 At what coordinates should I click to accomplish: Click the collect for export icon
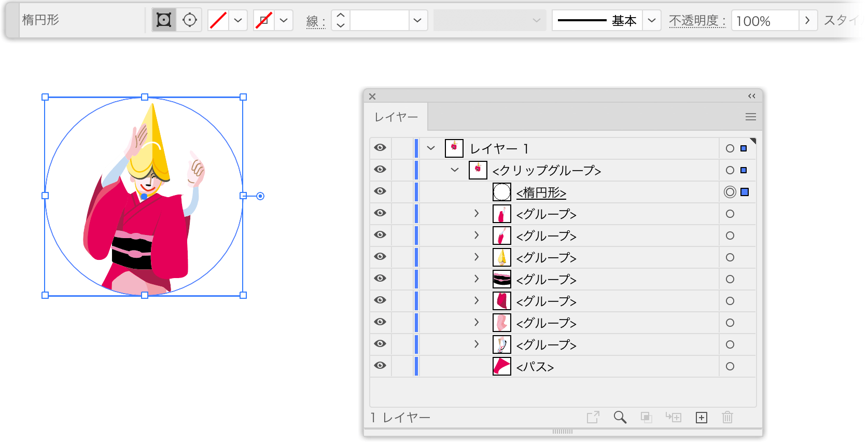(593, 417)
